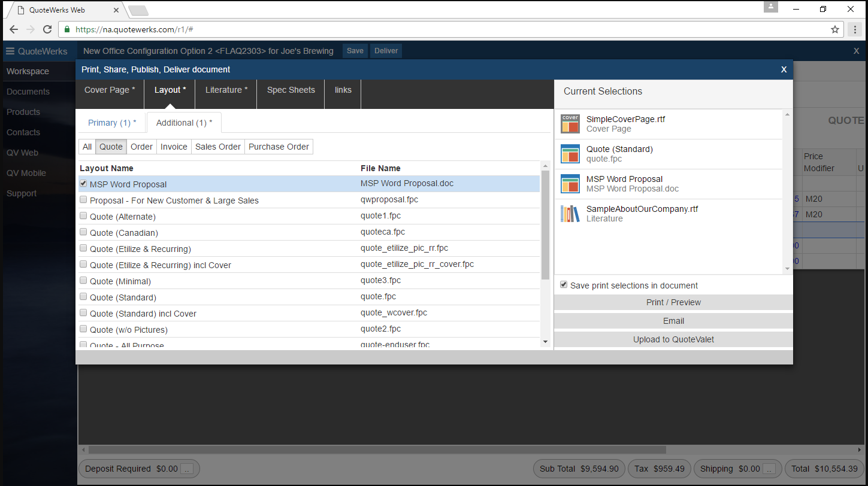The height and width of the screenshot is (486, 868).
Task: Click Upload to QuoteValet button
Action: (673, 339)
